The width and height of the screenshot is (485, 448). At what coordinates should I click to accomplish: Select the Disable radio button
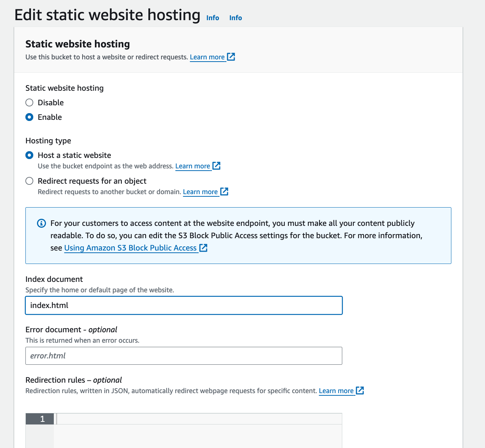(x=30, y=103)
